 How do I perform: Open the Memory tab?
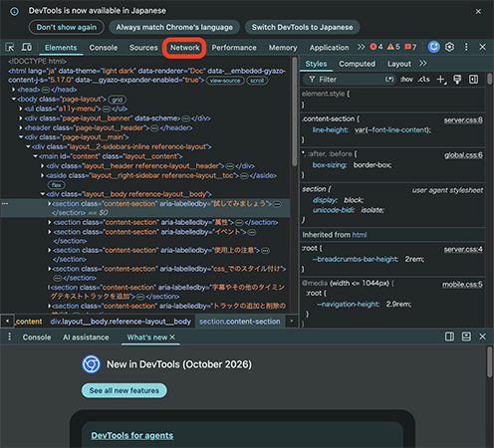point(283,48)
